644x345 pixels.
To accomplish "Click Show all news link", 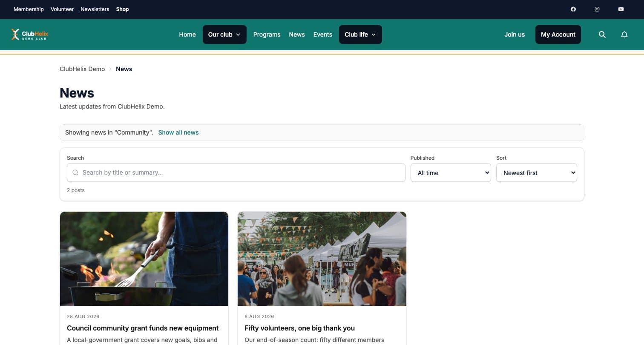I will click(x=178, y=132).
